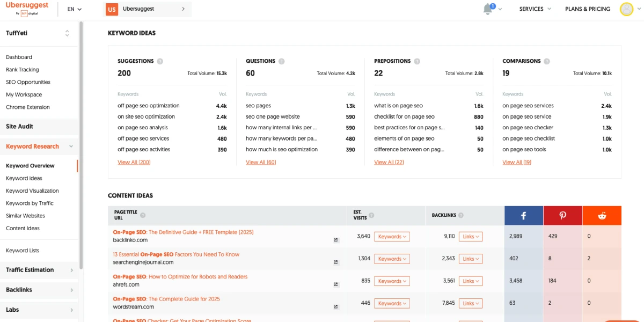Image resolution: width=644 pixels, height=322 pixels.
Task: Open Keywords dropdown for wordstream.com row
Action: click(392, 303)
